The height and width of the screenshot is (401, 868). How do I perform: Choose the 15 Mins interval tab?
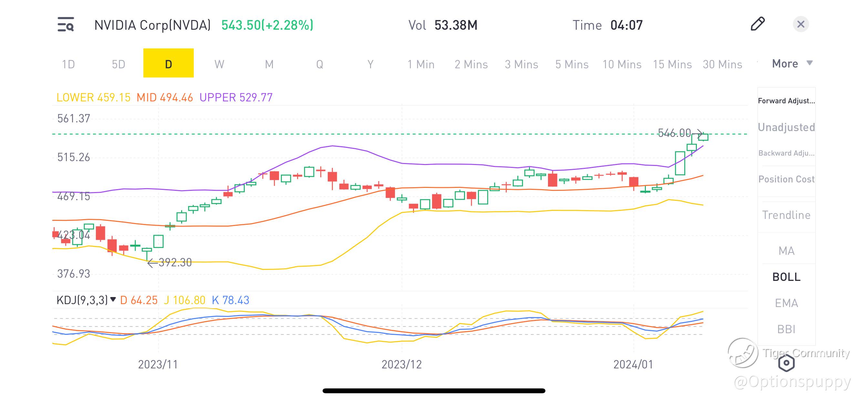tap(672, 64)
